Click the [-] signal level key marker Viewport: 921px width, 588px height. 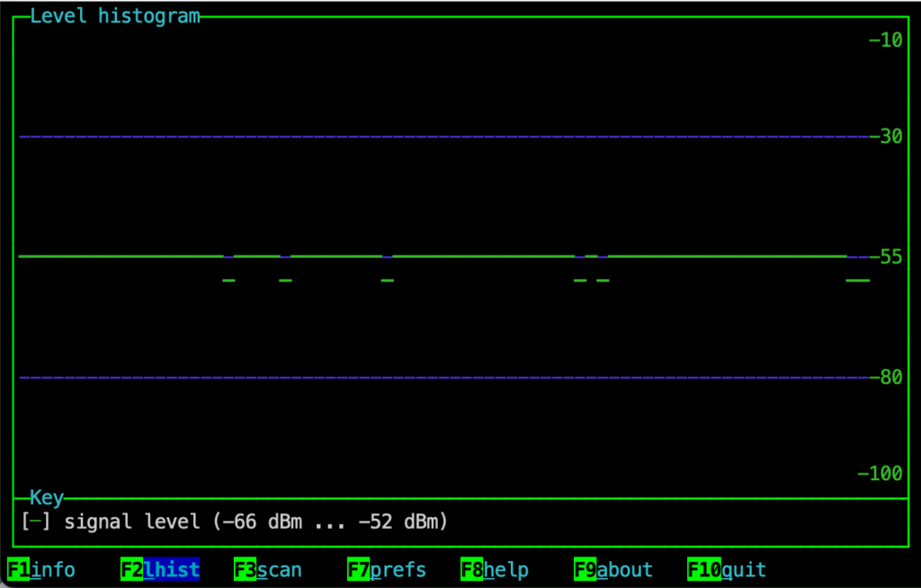[36, 521]
